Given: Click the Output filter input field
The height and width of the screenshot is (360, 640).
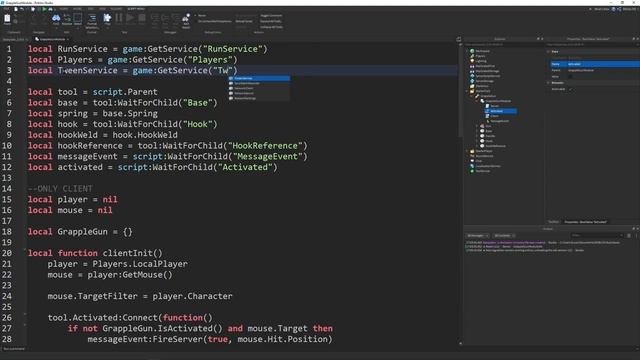Looking at the screenshot, I should tap(597, 236).
